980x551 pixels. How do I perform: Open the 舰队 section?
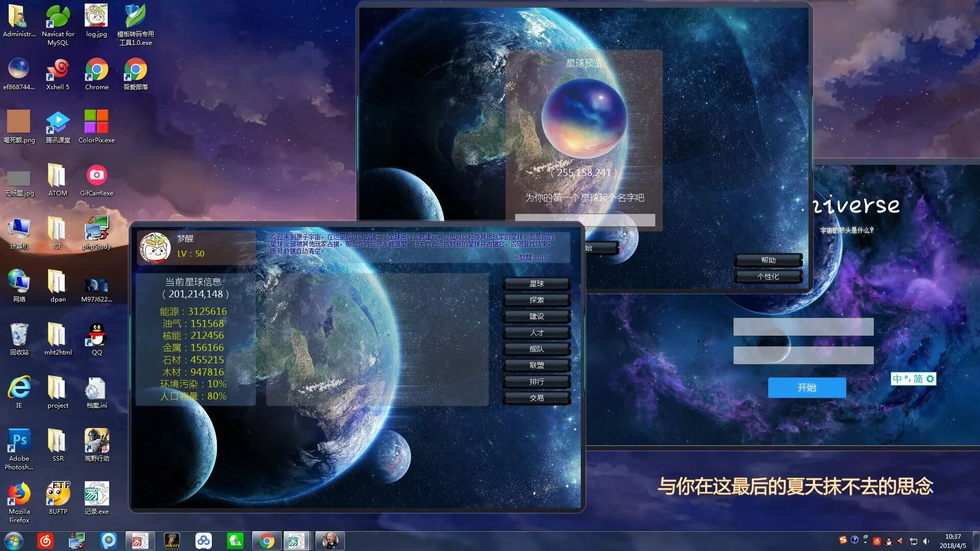pos(536,349)
